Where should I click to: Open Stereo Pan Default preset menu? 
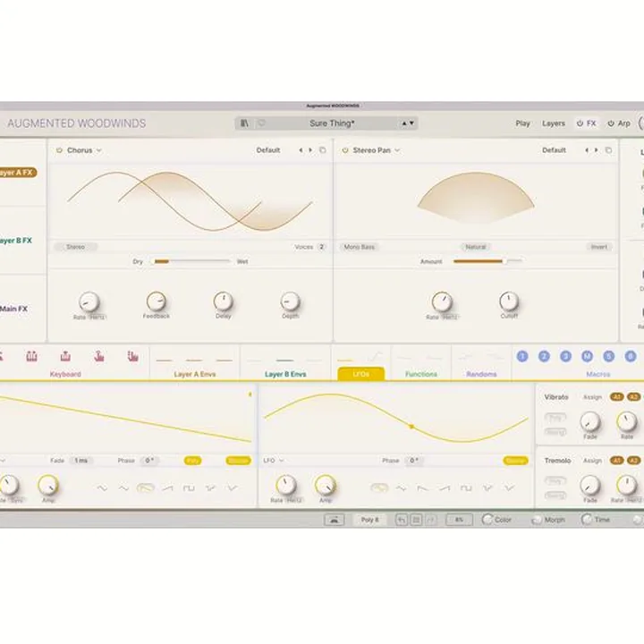pyautogui.click(x=554, y=150)
